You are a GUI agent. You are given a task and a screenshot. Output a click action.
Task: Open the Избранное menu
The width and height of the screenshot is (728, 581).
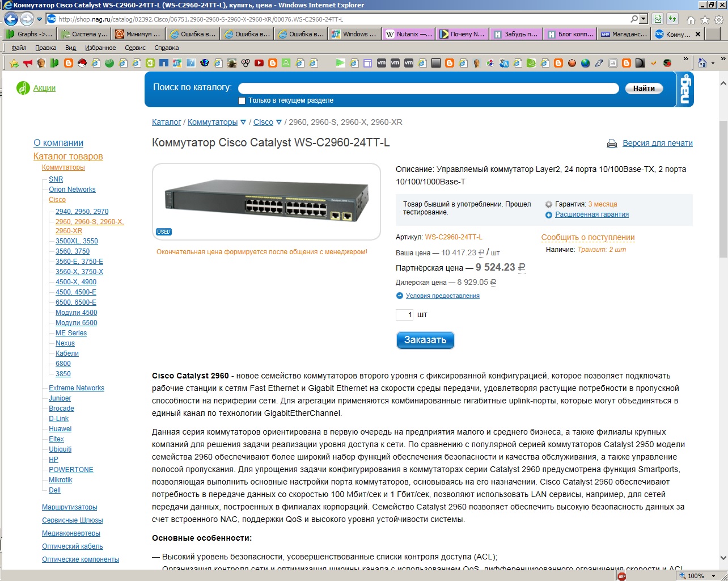click(100, 48)
